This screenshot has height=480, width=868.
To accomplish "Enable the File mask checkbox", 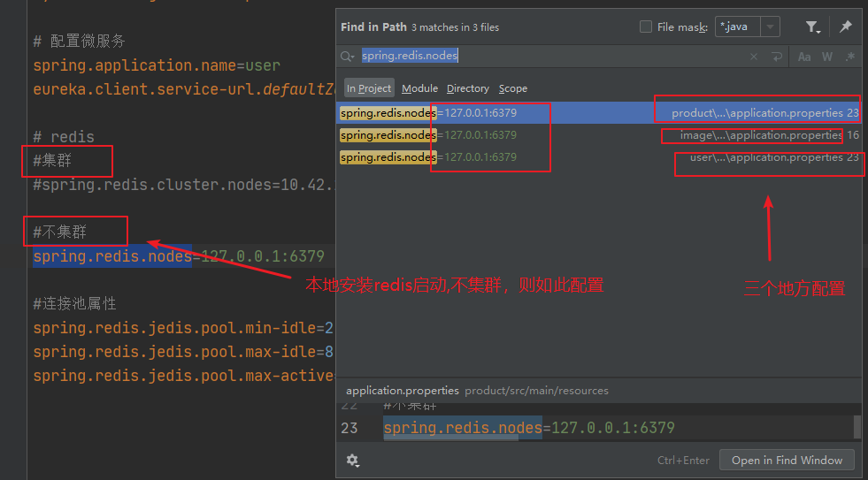I will 645,27.
